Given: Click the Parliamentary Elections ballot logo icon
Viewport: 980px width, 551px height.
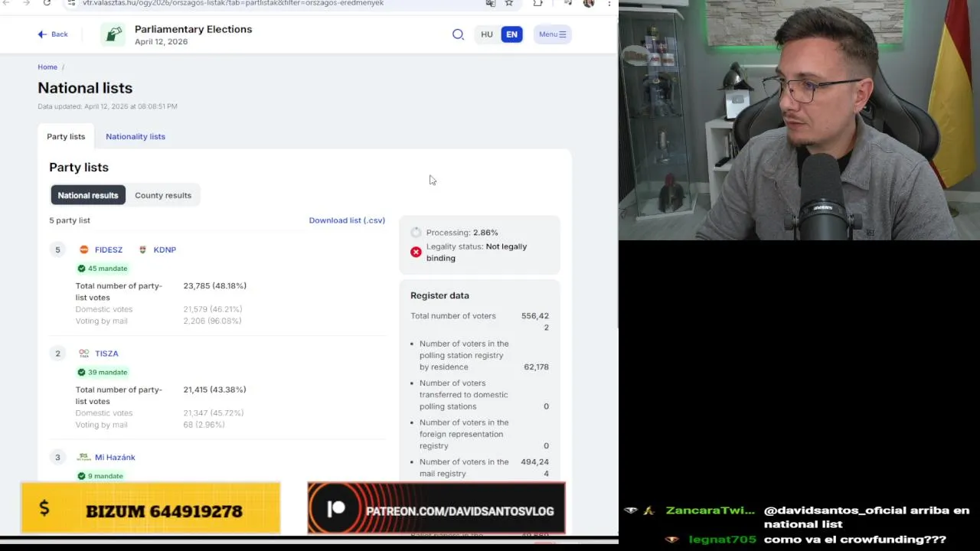Looking at the screenshot, I should click(x=113, y=34).
